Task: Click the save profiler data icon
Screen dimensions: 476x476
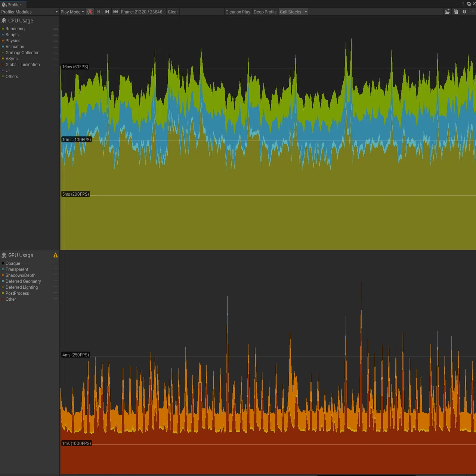Action: tap(456, 12)
